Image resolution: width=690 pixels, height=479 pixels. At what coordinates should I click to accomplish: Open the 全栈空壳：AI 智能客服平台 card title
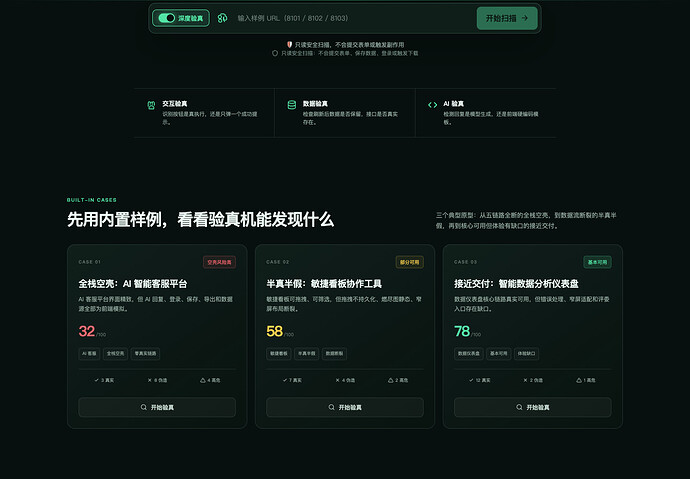coord(133,284)
